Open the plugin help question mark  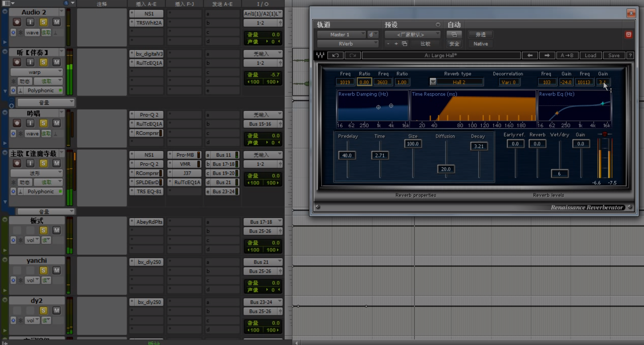[x=630, y=55]
